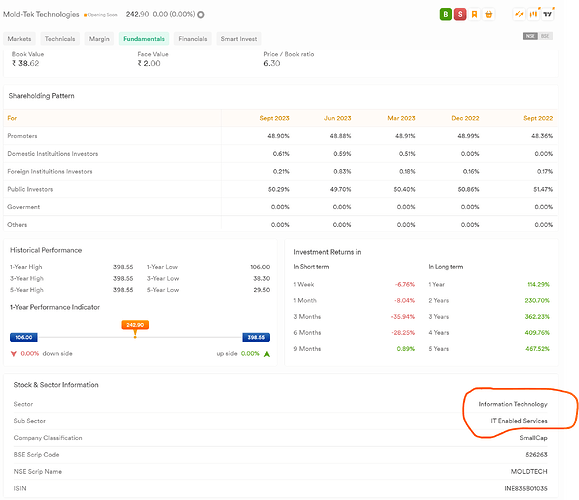
Task: Switch exchange toggle to NSE
Action: pos(530,36)
